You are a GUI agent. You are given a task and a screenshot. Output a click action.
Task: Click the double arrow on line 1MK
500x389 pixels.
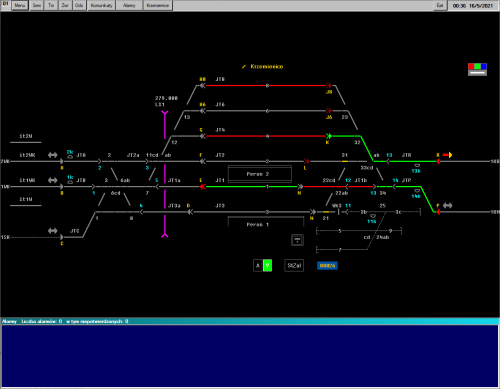click(53, 180)
